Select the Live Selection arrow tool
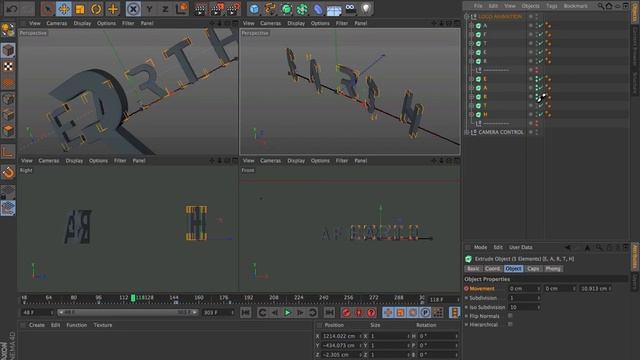Image resolution: width=640 pixels, height=360 pixels. (x=48, y=9)
